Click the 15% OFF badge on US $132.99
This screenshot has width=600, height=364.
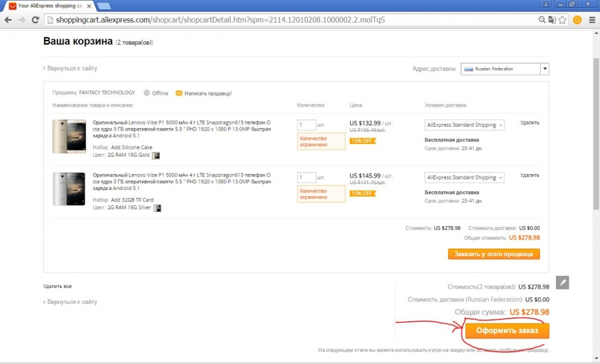363,141
